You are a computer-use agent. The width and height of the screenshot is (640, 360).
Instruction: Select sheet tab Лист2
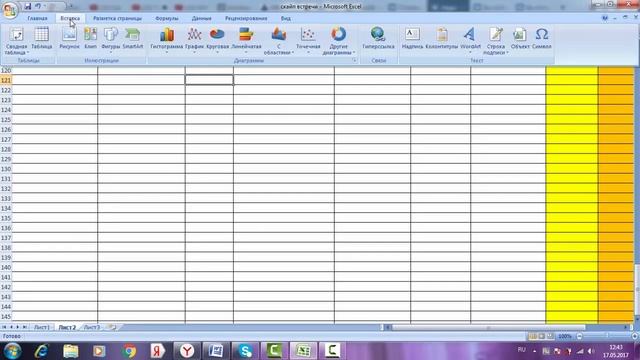[67, 327]
